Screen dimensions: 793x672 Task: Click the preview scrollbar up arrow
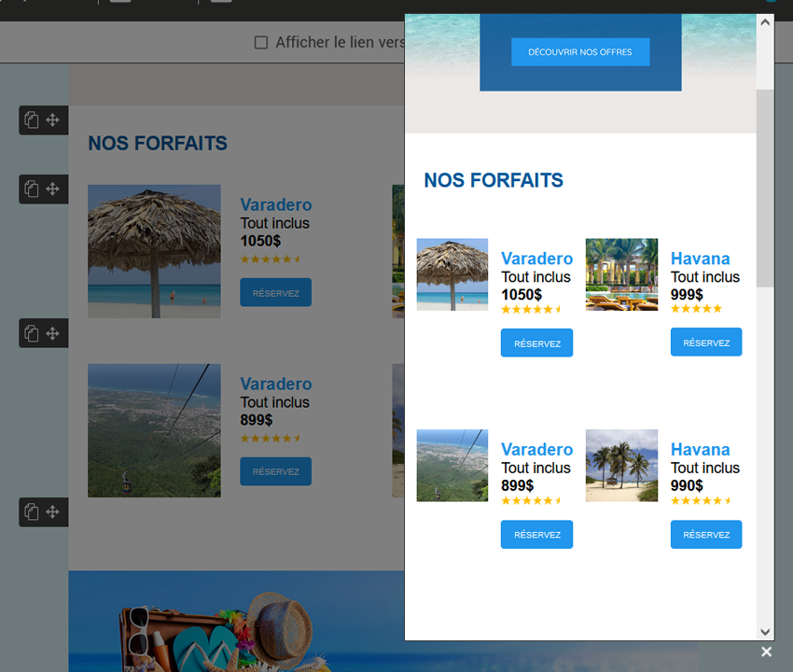pyautogui.click(x=765, y=22)
